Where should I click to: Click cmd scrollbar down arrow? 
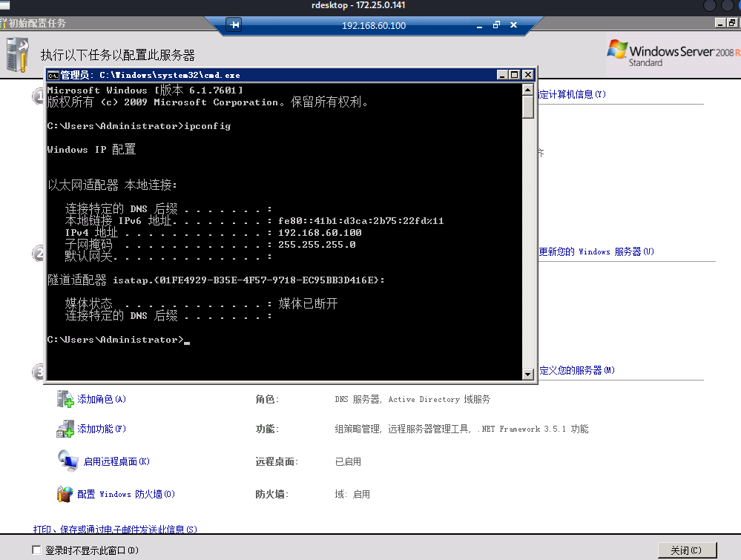[x=528, y=375]
